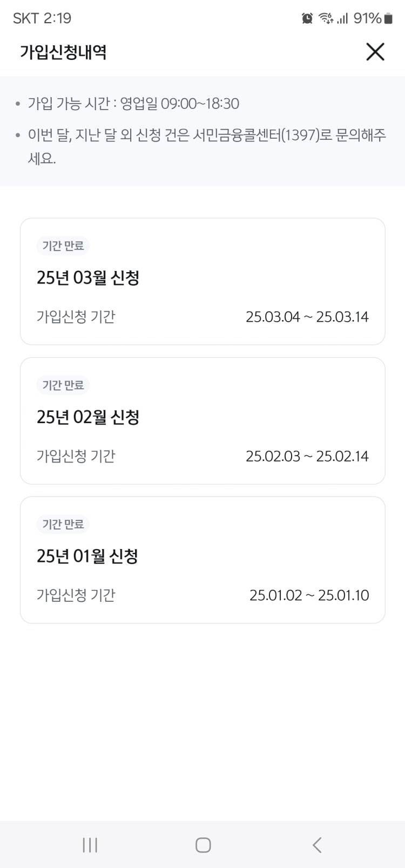Open the 25년 02월 신청 card
Image resolution: width=405 pixels, height=868 pixels.
[202, 421]
